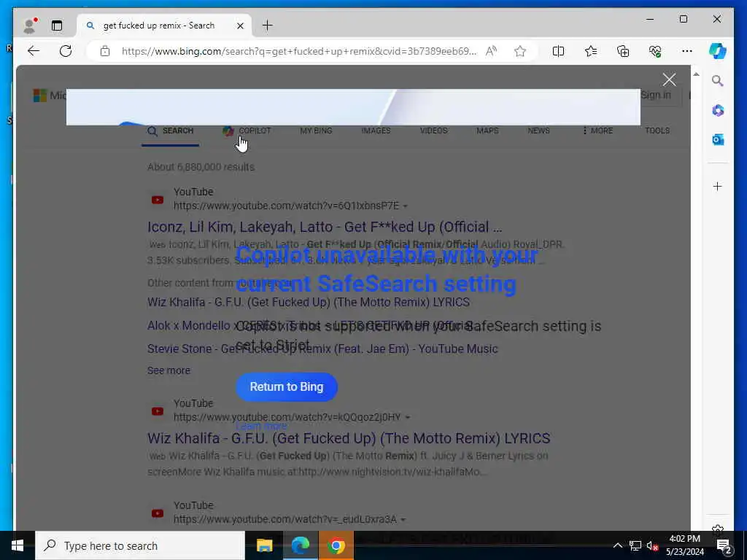Open Stevie Stone YouTube Music sublink

click(322, 349)
